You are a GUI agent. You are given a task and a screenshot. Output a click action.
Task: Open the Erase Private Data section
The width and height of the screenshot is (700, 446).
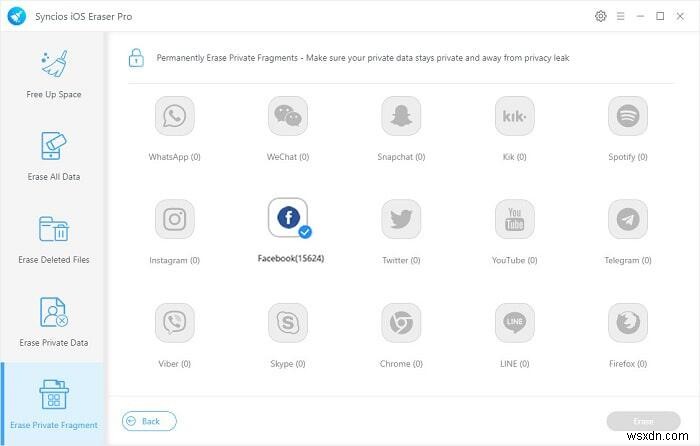tap(54, 322)
